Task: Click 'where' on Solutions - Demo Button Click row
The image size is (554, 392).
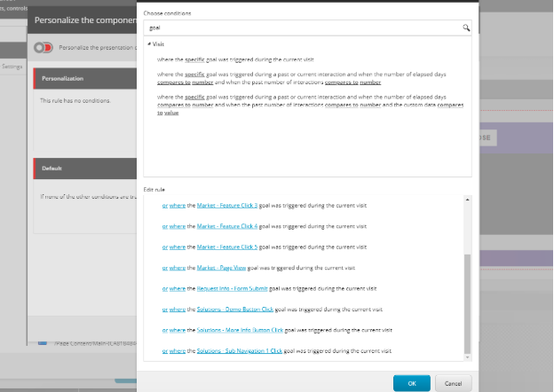Action: click(178, 310)
